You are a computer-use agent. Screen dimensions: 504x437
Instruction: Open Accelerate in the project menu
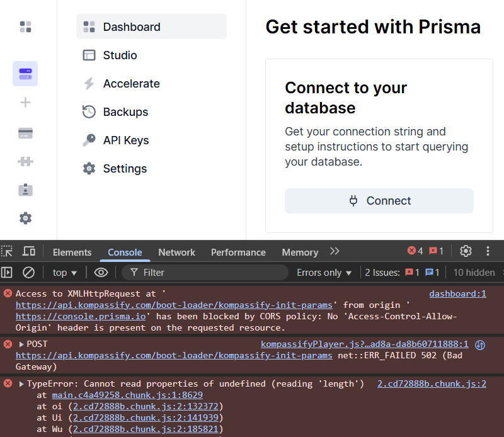tap(151, 84)
